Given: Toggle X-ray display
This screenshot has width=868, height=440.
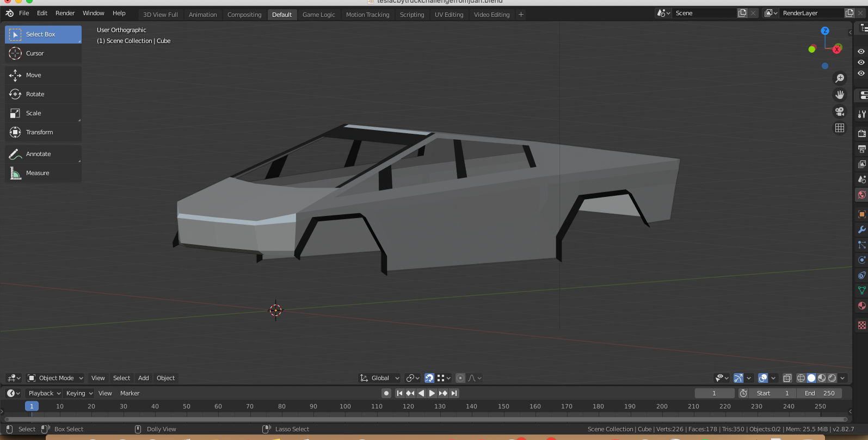Looking at the screenshot, I should [787, 378].
